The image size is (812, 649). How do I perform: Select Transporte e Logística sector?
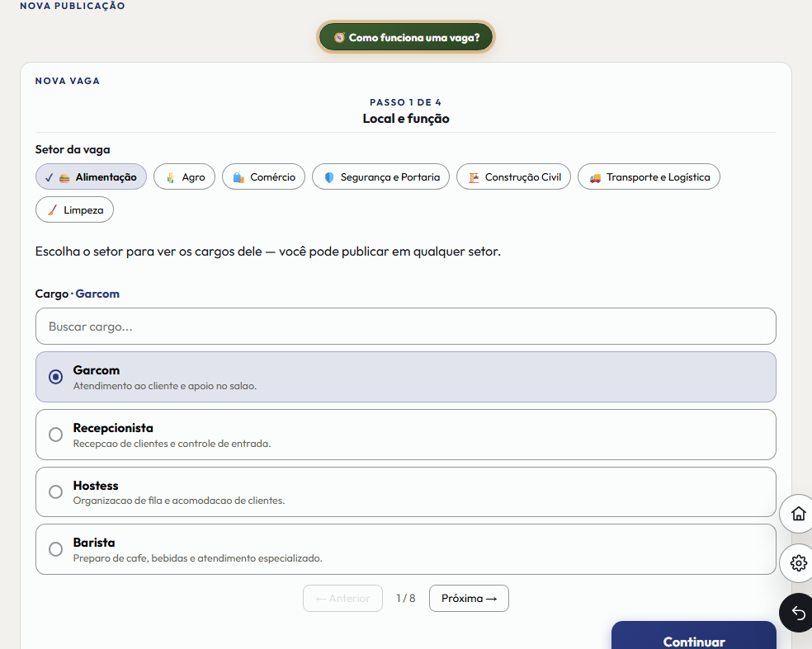coord(649,177)
